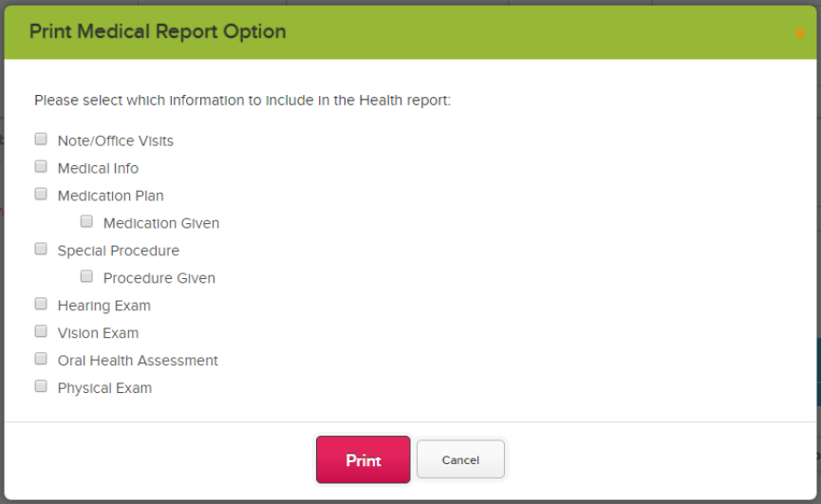Check the Physical Exam box
Image resolution: width=821 pixels, height=504 pixels.
pyautogui.click(x=41, y=386)
